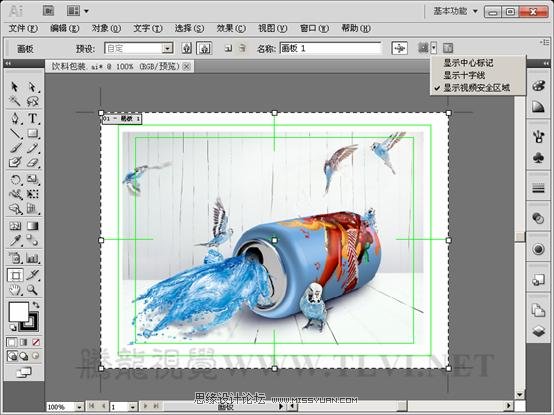The width and height of the screenshot is (554, 415).
Task: Select the Pencil tool
Action: (x=32, y=148)
